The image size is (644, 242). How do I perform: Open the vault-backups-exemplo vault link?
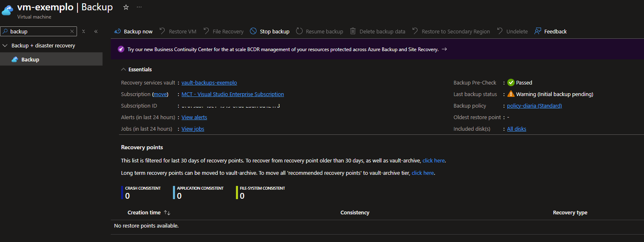point(209,83)
